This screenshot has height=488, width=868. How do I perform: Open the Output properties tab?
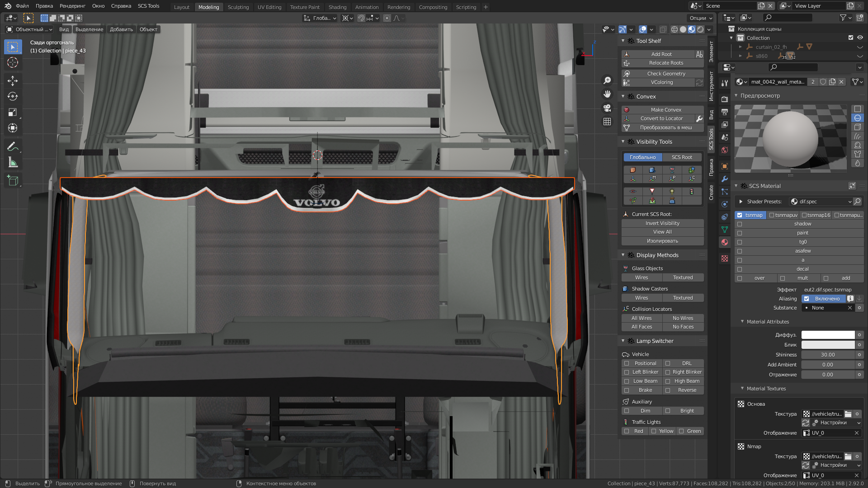click(725, 112)
